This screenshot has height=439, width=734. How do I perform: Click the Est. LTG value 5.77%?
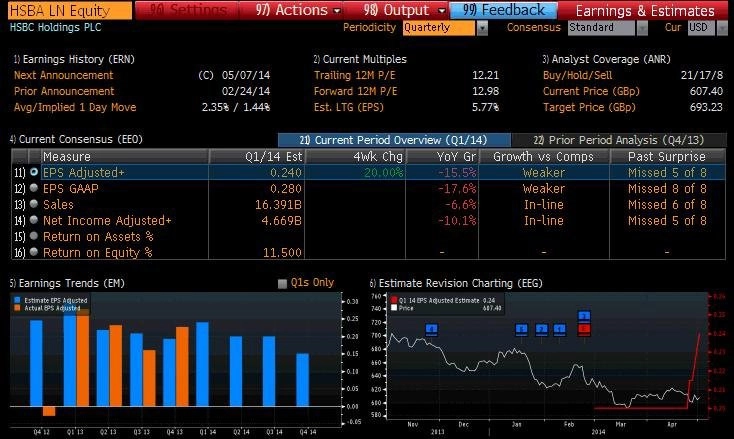point(485,107)
